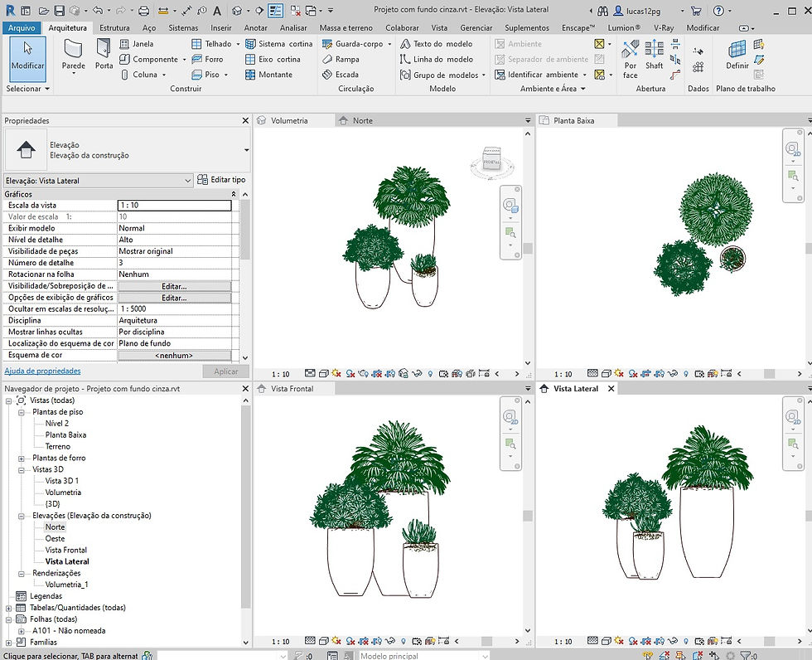812x660 pixels.
Task: Click zoom region icon in Volumetria navigation bar
Action: coord(510,232)
